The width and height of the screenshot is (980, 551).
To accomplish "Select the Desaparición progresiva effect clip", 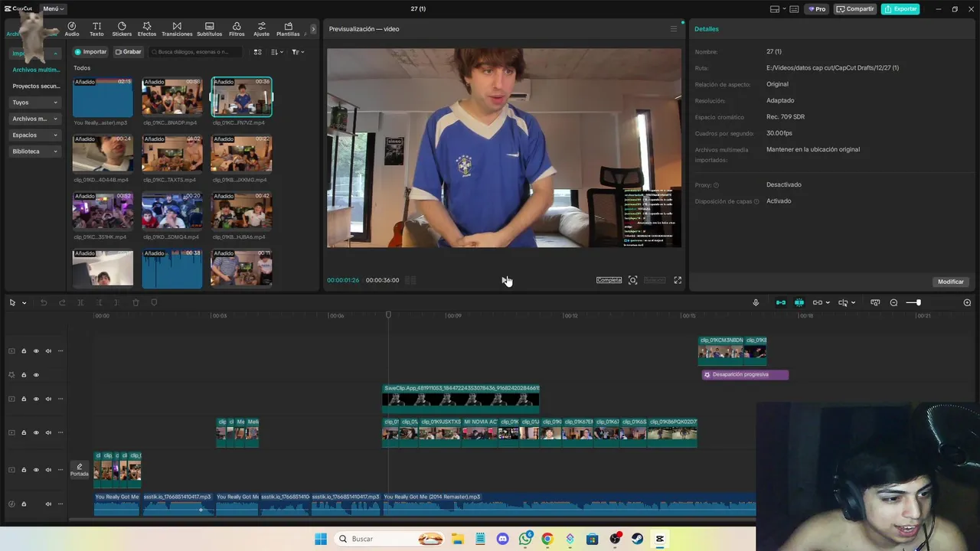I will coord(745,375).
